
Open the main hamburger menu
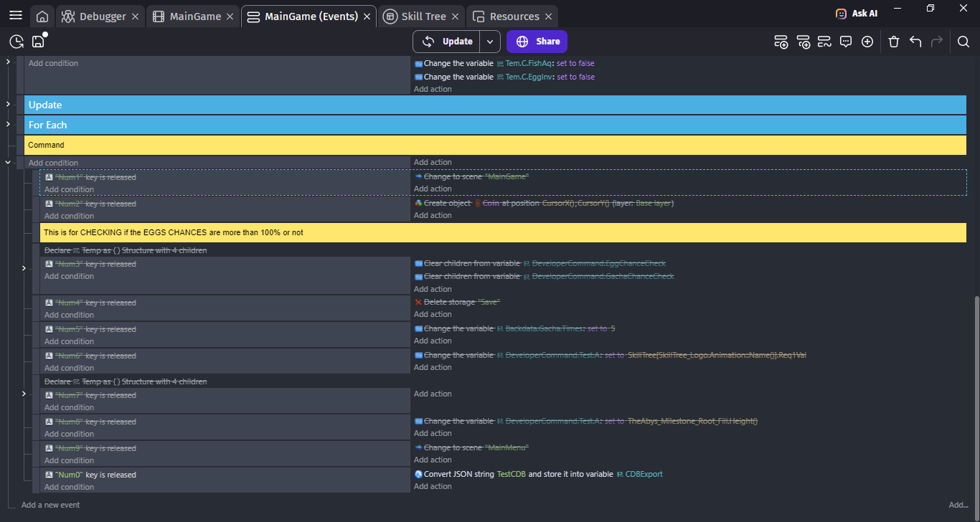16,16
